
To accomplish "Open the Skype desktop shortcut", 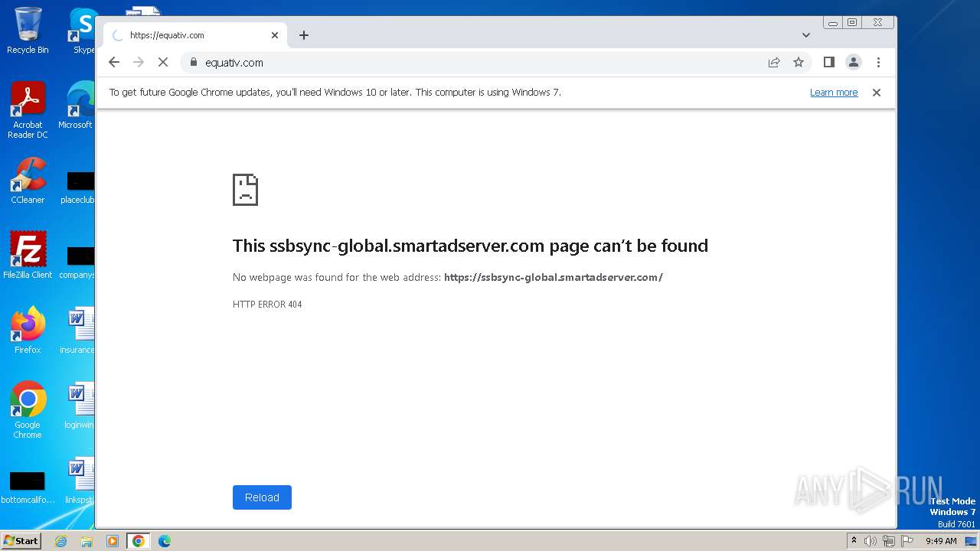I will pos(83,31).
